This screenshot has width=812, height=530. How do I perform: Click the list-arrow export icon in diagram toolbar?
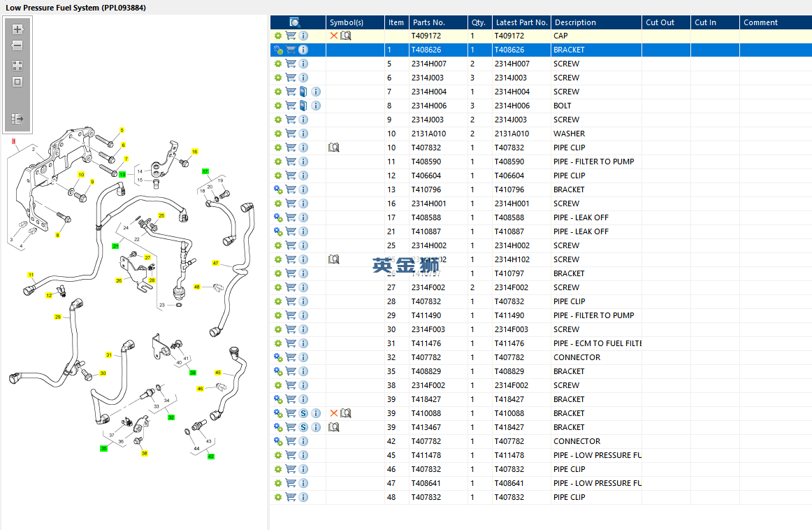point(17,119)
